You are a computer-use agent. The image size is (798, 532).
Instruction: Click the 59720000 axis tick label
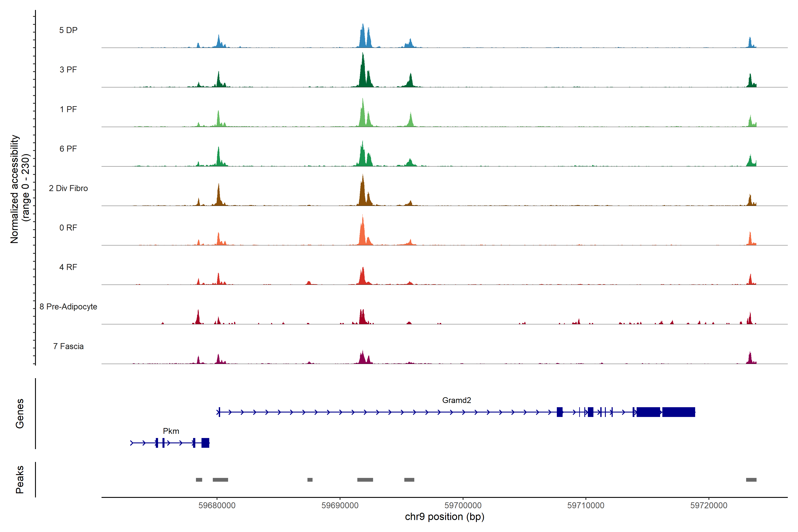click(709, 506)
